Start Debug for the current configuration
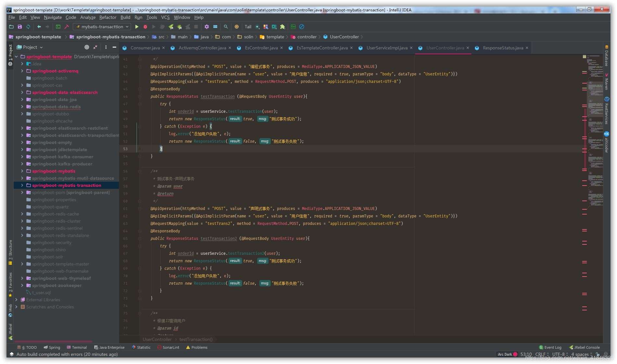617x364 pixels. [x=145, y=27]
